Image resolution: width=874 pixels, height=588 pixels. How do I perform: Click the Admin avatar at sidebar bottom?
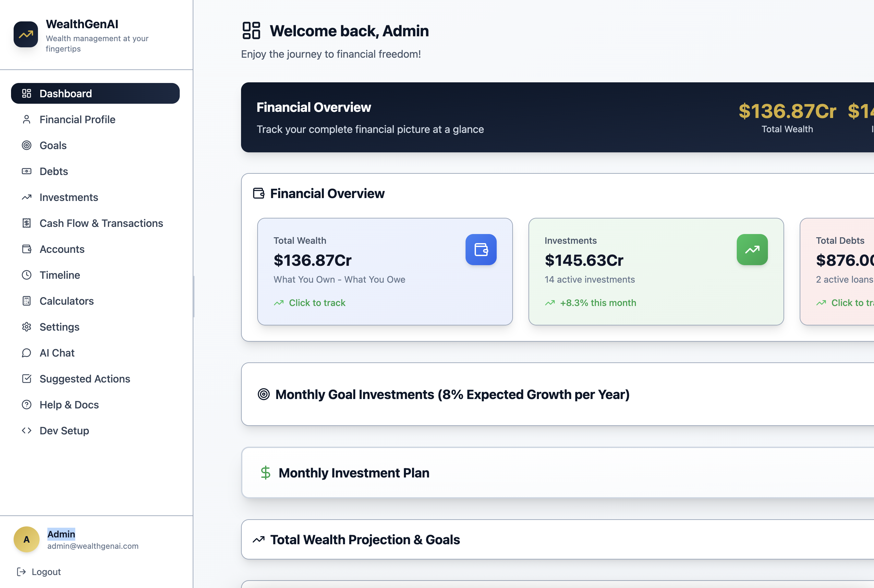point(26,539)
